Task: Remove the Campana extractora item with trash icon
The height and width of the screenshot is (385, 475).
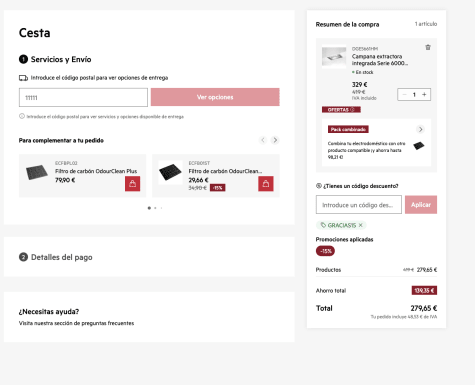Action: (x=428, y=47)
